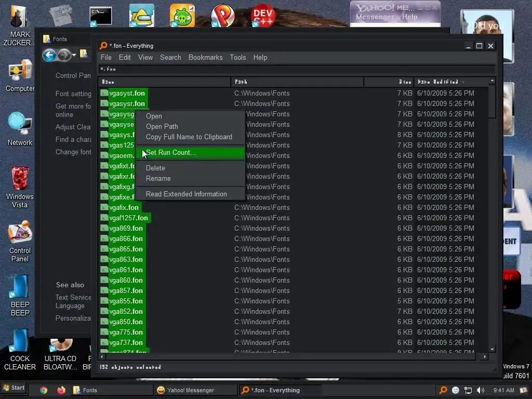Choose Delete from the context menu

point(190,168)
